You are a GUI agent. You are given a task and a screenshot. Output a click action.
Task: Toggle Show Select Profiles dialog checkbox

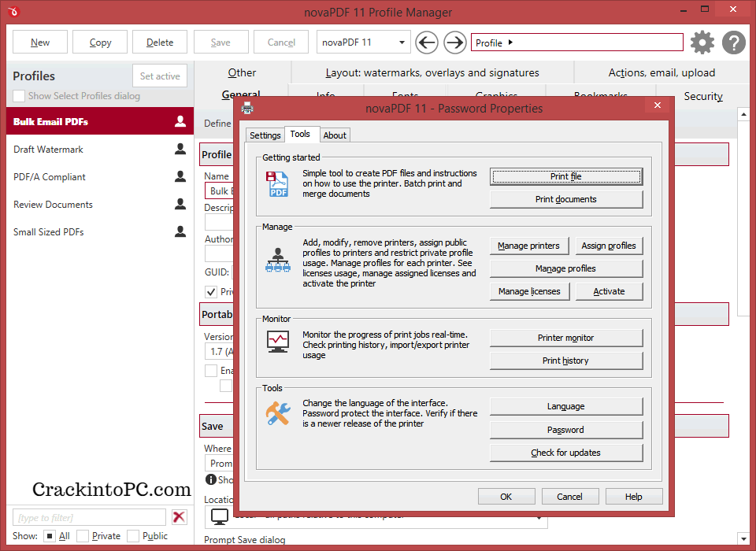point(19,95)
